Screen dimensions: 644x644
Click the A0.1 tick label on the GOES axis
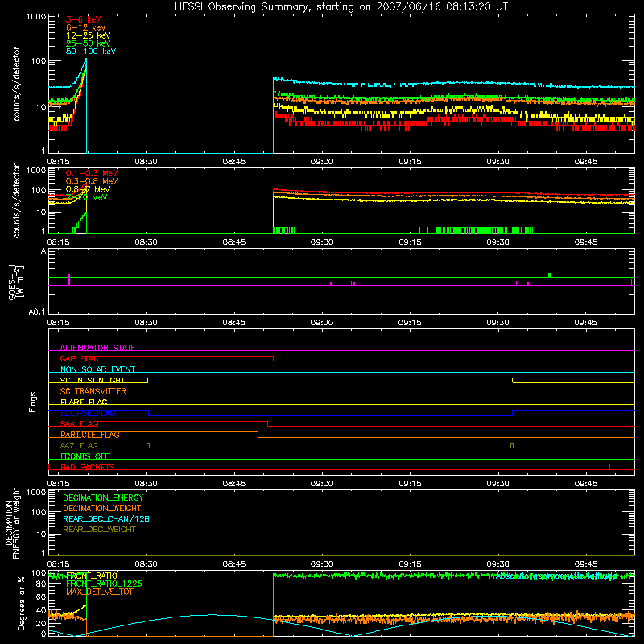coord(37,312)
